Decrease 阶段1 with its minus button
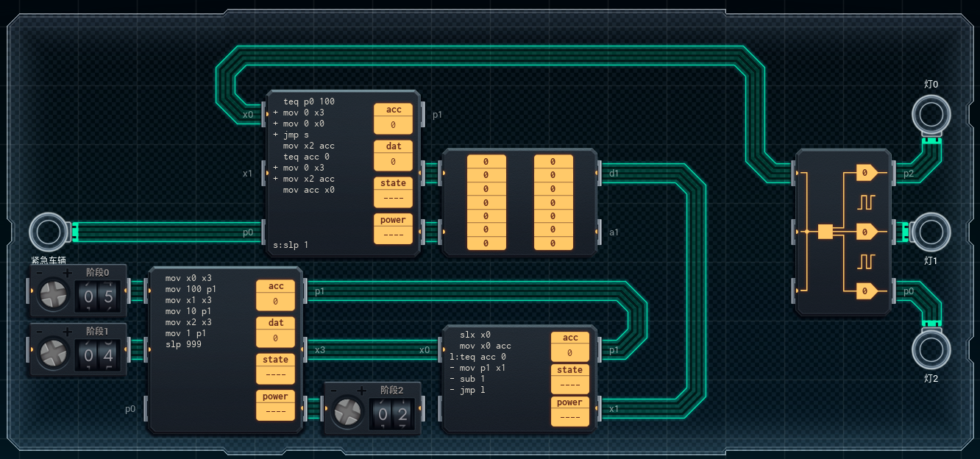The image size is (980, 459). 39,332
